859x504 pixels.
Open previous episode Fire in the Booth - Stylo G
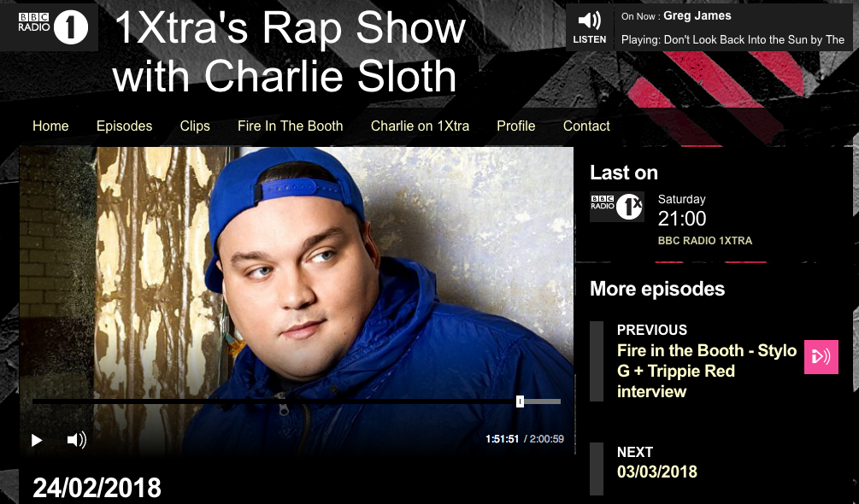click(707, 371)
